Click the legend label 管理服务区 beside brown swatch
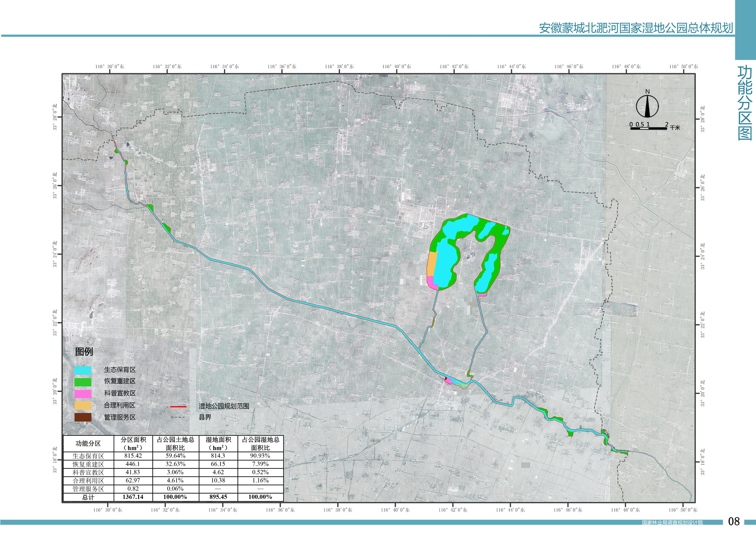 coord(120,417)
